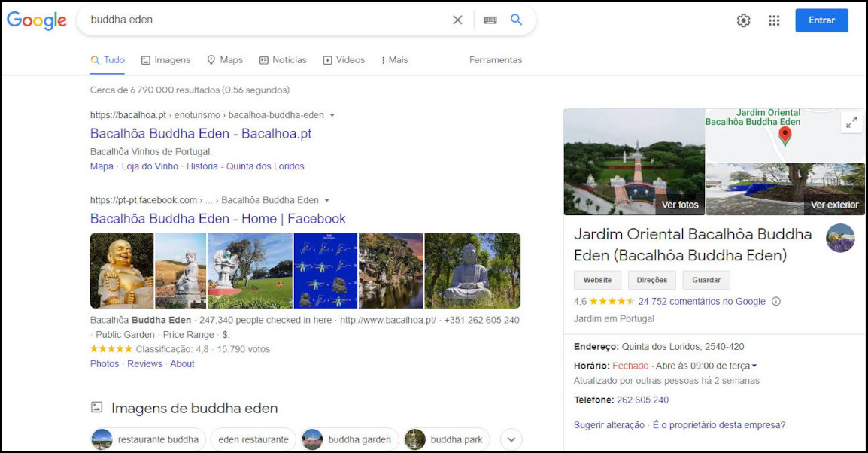Click the Entrar sign-in button
Screen dimensions: 868x453
[x=821, y=20]
